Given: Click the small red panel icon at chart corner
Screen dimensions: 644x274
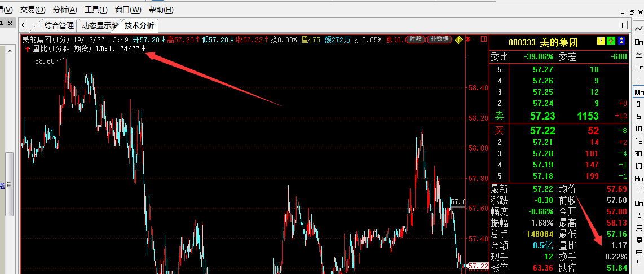Looking at the screenshot, I should click(484, 39).
